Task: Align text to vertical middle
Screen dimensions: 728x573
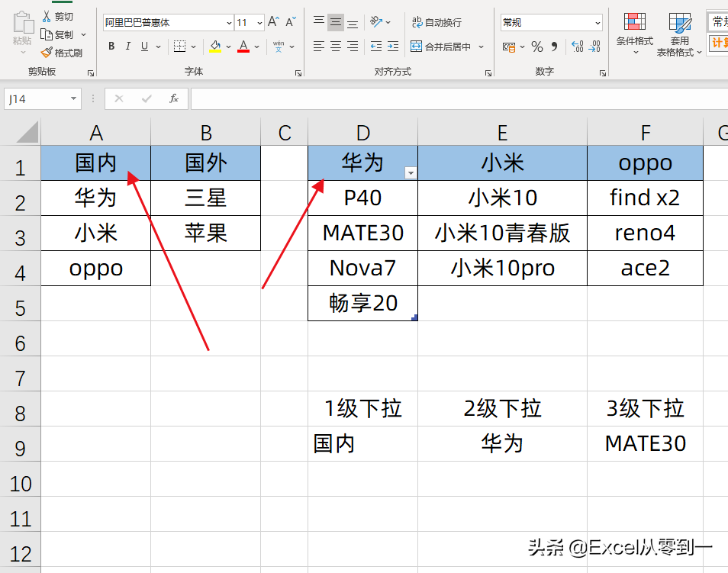Action: [336, 22]
